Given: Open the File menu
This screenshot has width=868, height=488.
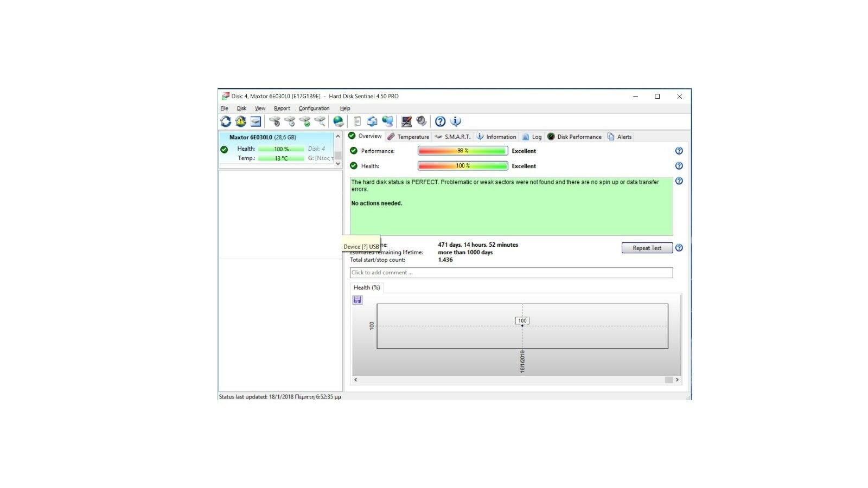Looking at the screenshot, I should click(225, 108).
